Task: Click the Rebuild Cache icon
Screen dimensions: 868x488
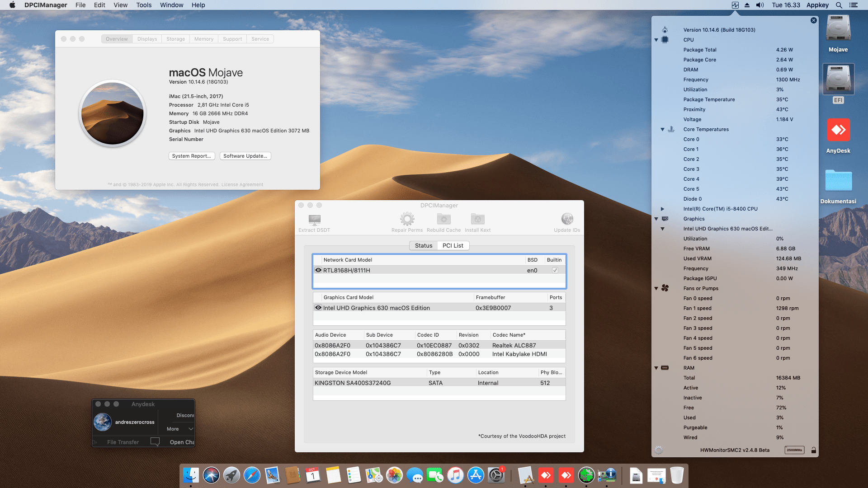Action: [443, 219]
